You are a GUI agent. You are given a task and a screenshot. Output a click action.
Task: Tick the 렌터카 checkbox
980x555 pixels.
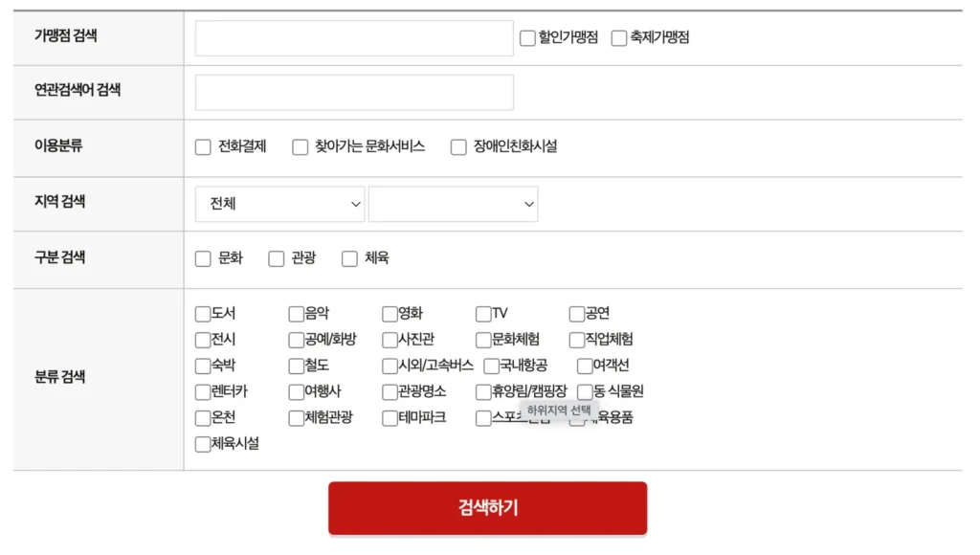(203, 392)
